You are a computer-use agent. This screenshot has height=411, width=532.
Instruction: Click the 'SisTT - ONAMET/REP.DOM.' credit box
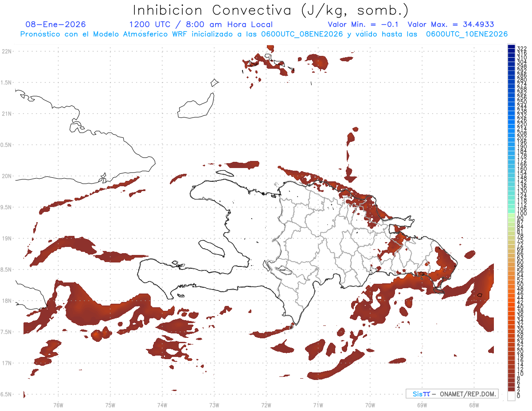click(452, 394)
